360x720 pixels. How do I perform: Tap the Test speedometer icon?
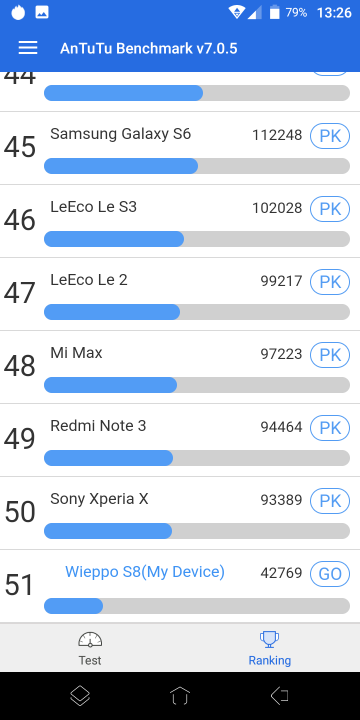[x=90, y=640]
